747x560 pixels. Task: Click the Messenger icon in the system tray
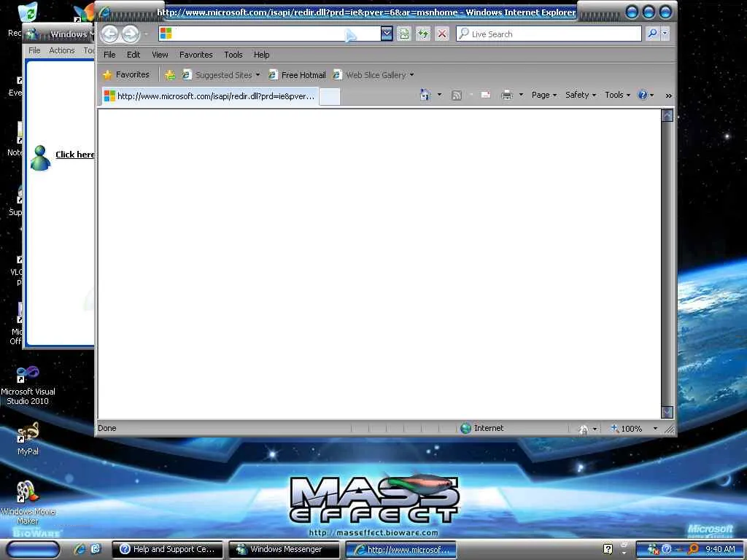pos(652,550)
